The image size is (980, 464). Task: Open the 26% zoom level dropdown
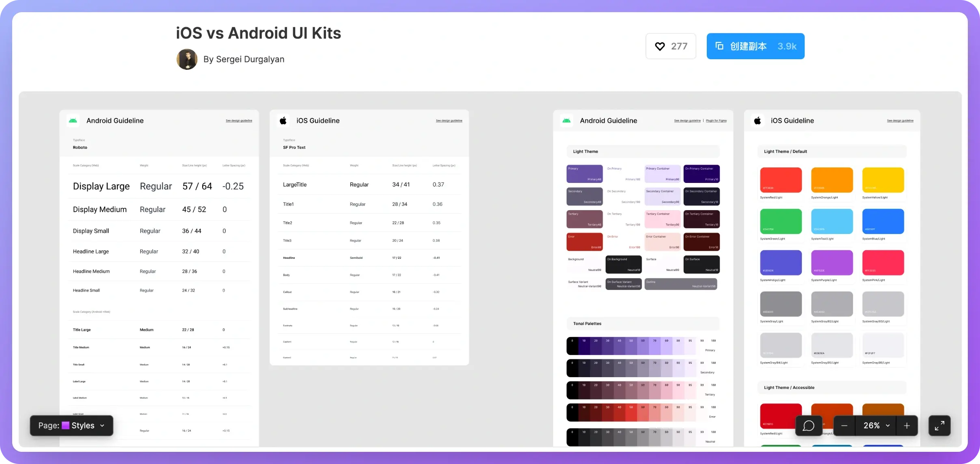876,425
